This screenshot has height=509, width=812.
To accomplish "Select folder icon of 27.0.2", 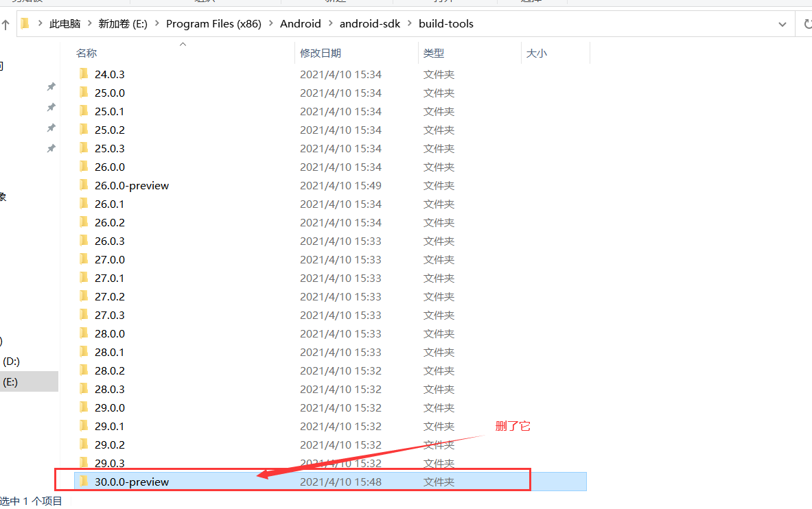I will point(84,296).
